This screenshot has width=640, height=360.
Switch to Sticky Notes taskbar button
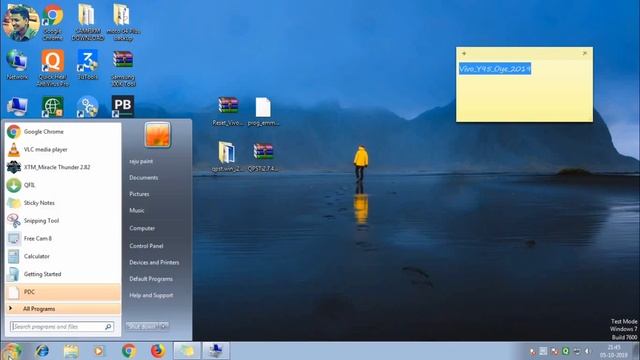pyautogui.click(x=187, y=351)
